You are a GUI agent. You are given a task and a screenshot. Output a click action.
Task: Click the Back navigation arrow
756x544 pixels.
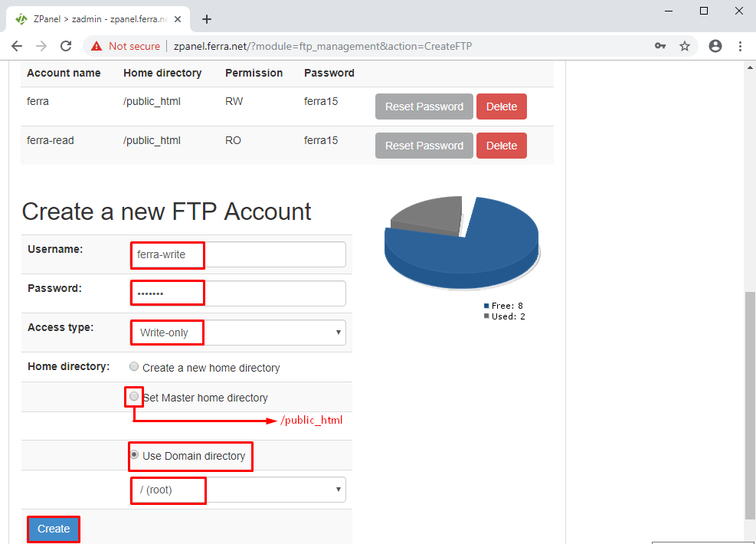click(x=17, y=46)
